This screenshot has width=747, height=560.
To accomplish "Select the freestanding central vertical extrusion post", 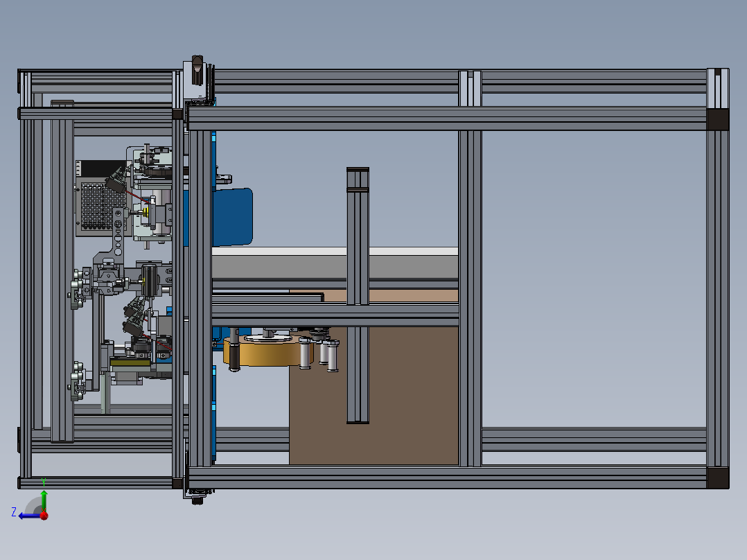I will tap(358, 295).
